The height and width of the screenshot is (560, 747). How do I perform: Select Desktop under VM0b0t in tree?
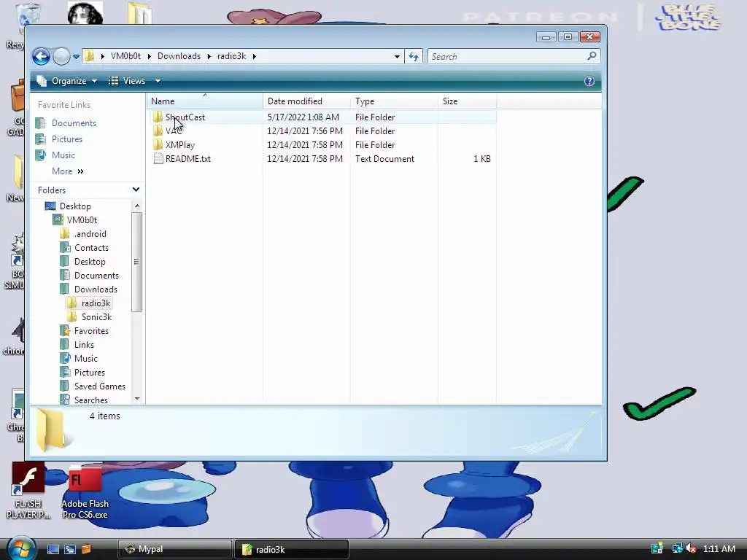point(90,262)
